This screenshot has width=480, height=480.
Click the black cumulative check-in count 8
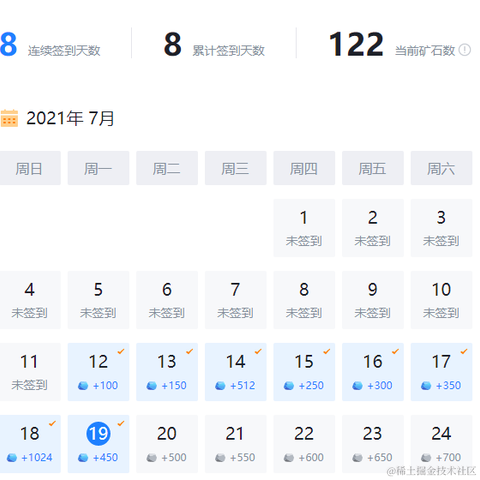click(173, 44)
